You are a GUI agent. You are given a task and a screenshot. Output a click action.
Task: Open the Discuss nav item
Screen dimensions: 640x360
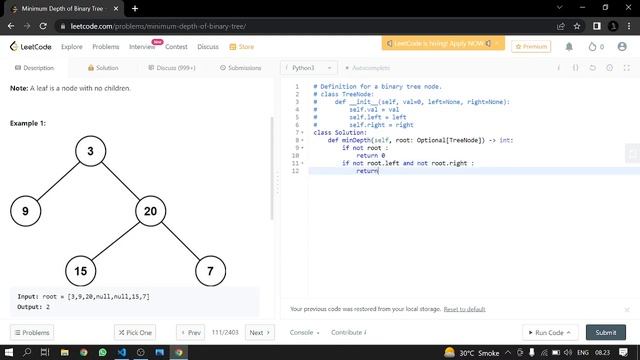[x=208, y=47]
